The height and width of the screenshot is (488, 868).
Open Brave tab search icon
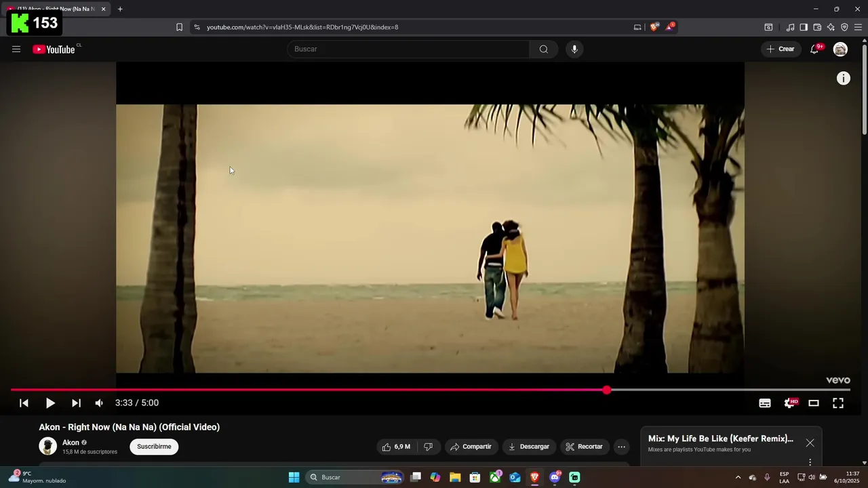click(x=768, y=27)
